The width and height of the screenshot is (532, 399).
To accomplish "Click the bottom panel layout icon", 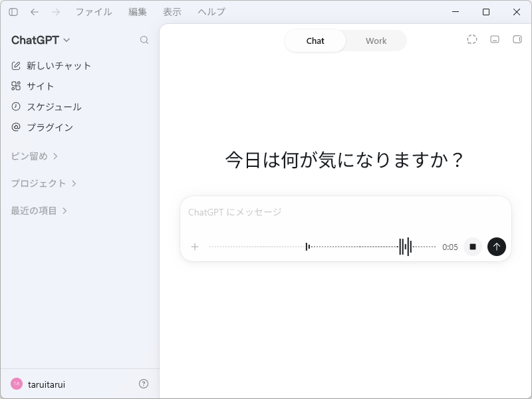I will pos(495,39).
